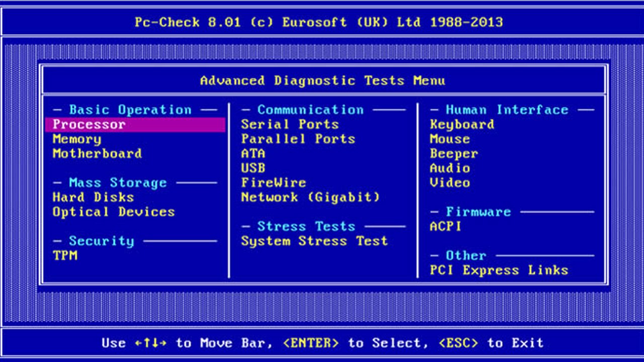Select the ACPI firmware test
The width and height of the screenshot is (644, 362).
click(x=444, y=226)
